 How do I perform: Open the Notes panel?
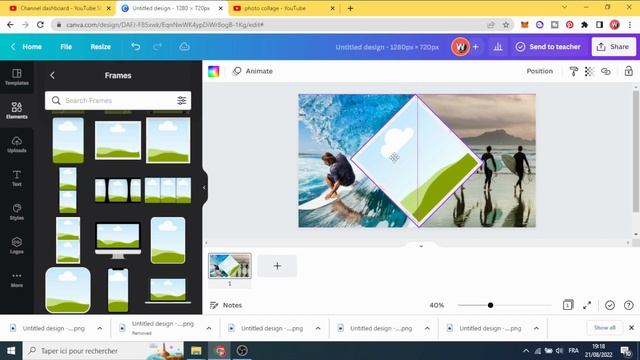click(x=226, y=305)
